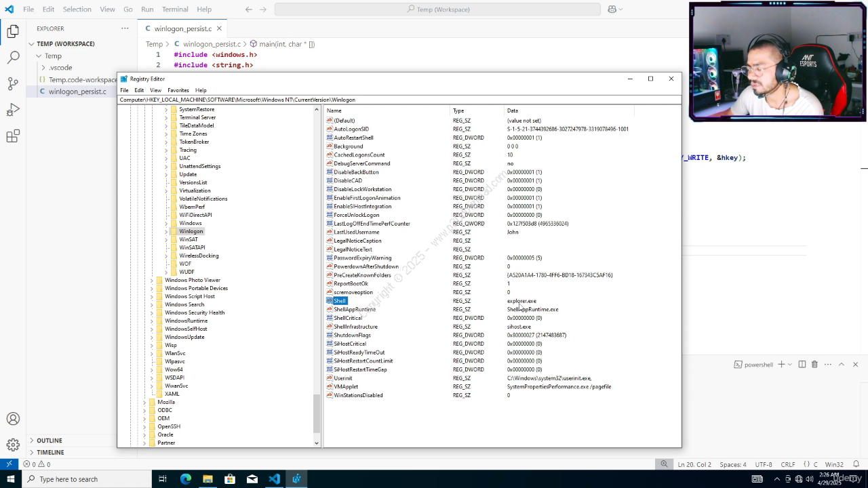Open Mail app from the taskbar

coord(252,479)
